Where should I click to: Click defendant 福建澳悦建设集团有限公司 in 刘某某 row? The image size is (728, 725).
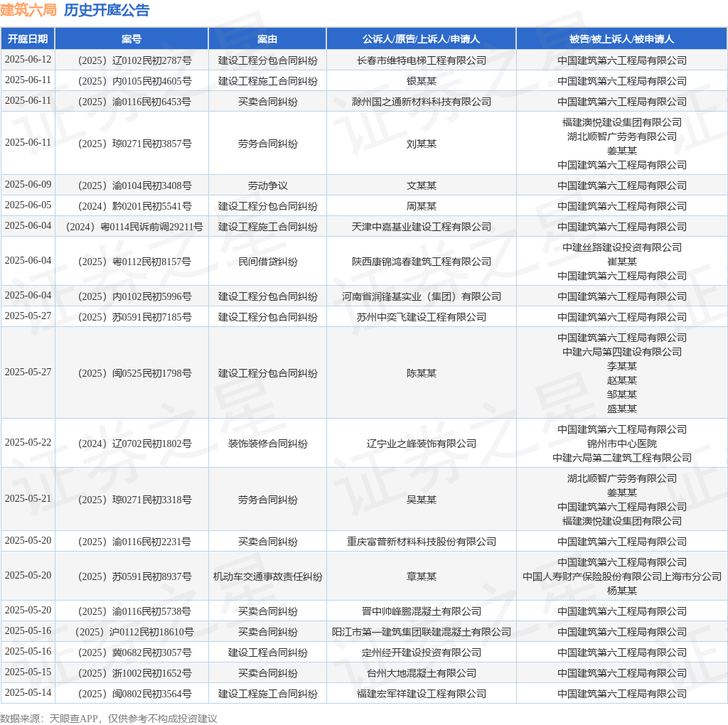621,122
